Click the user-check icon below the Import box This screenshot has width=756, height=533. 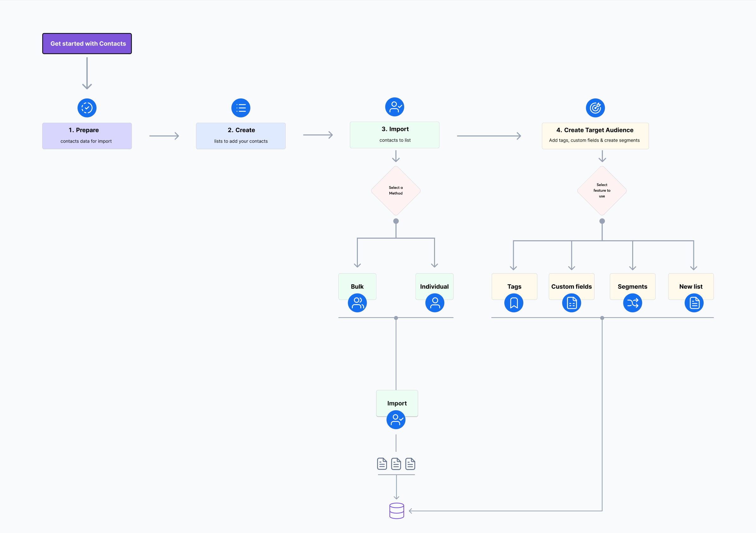point(396,419)
